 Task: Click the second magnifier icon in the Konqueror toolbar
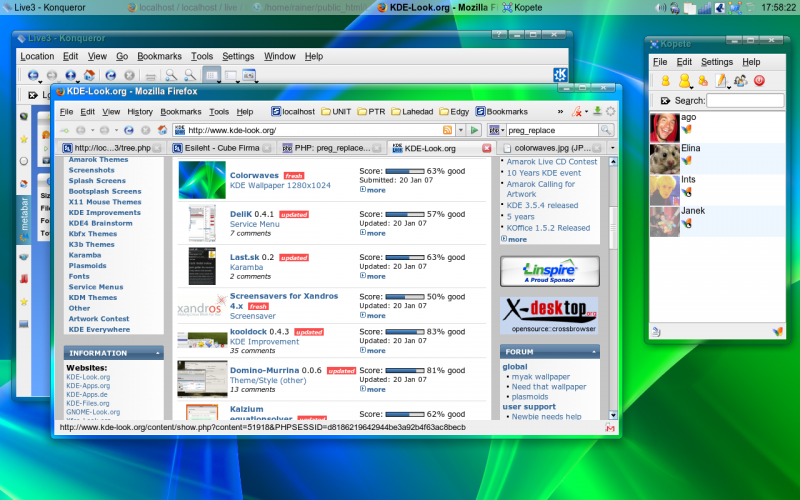tap(190, 75)
